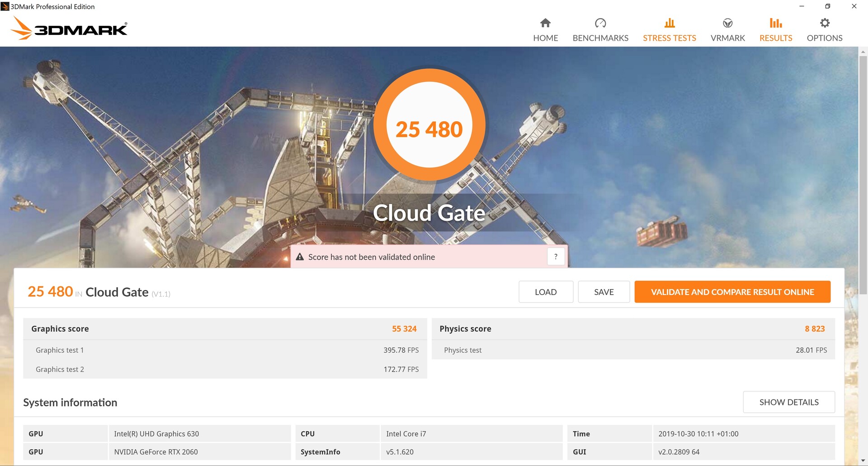The width and height of the screenshot is (868, 466).
Task: Click the 28.01 FPS value
Action: (x=811, y=350)
